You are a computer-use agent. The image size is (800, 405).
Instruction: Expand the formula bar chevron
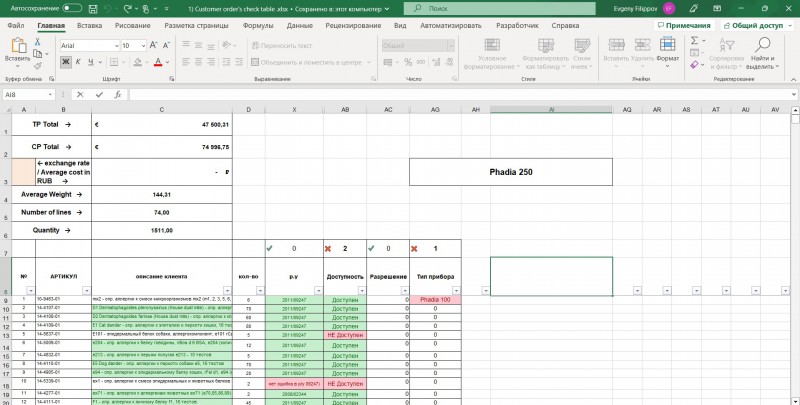[794, 94]
